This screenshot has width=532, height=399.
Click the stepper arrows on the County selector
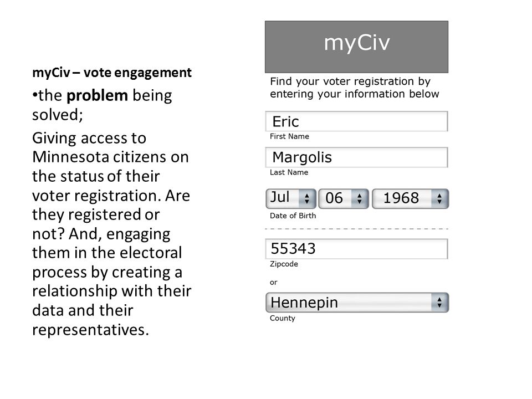[x=439, y=303]
